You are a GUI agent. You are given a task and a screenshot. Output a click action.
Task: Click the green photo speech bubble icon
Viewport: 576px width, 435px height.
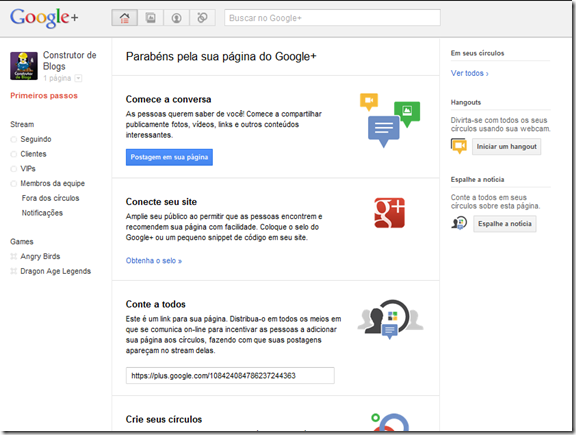click(x=407, y=114)
